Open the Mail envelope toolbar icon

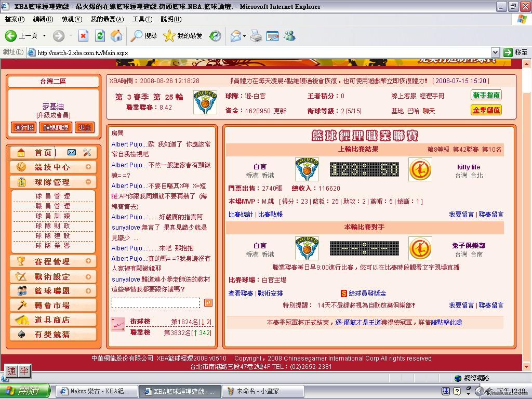(x=236, y=36)
